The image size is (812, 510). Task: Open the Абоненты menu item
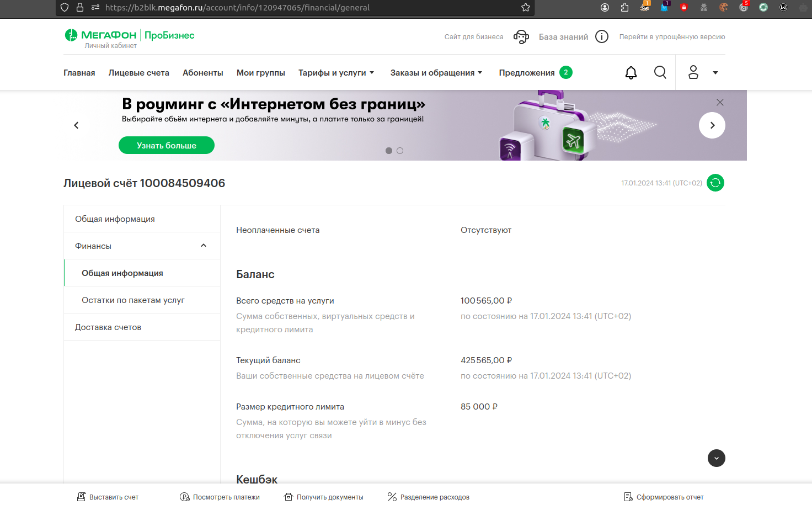tap(203, 73)
